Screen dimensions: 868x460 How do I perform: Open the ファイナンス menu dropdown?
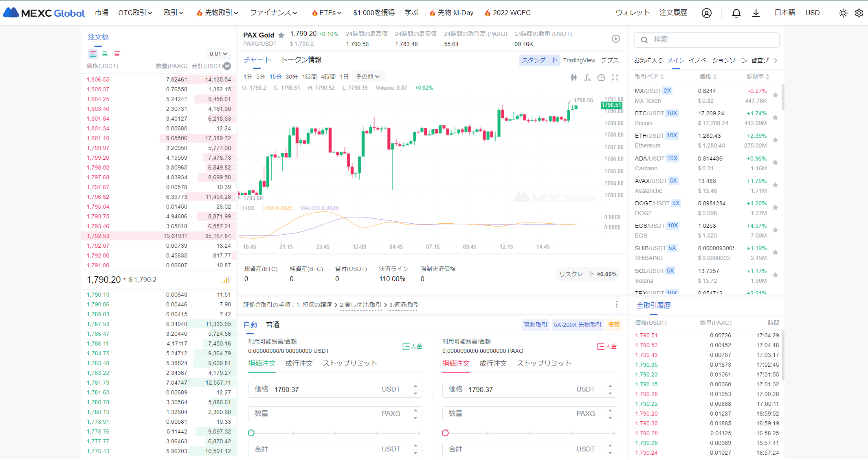pyautogui.click(x=273, y=13)
